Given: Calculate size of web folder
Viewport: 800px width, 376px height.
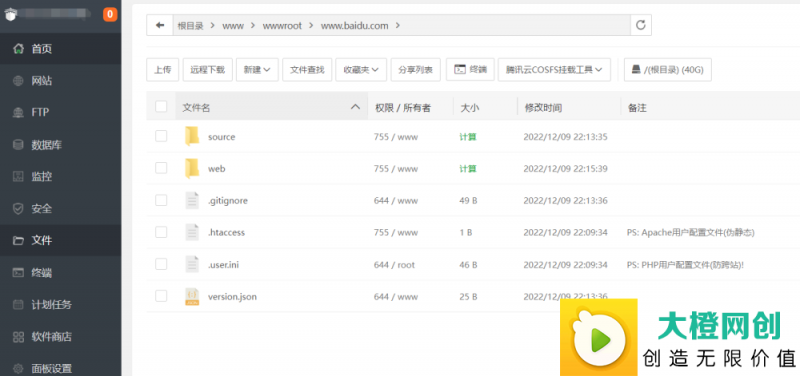Looking at the screenshot, I should [x=468, y=168].
